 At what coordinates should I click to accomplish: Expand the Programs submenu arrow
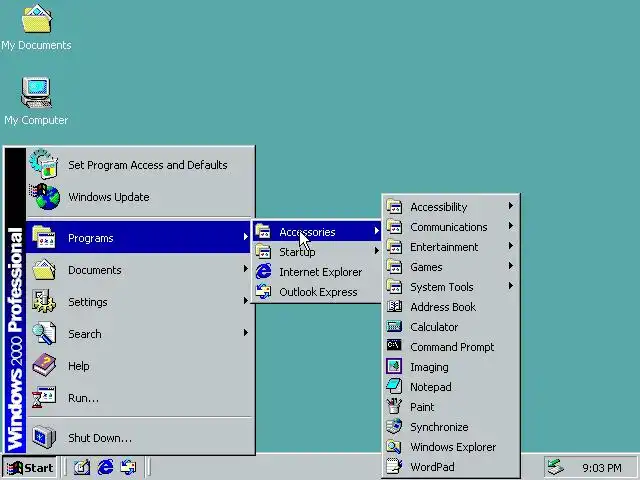tap(245, 236)
